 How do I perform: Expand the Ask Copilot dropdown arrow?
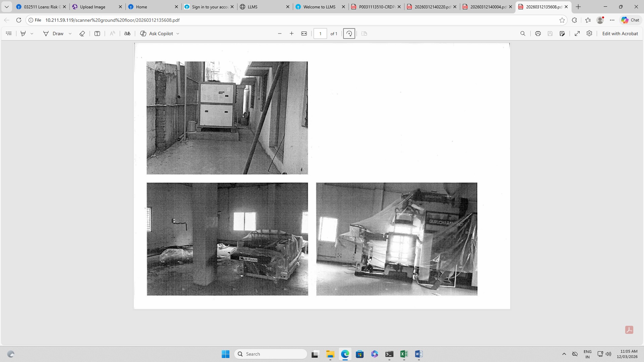178,34
